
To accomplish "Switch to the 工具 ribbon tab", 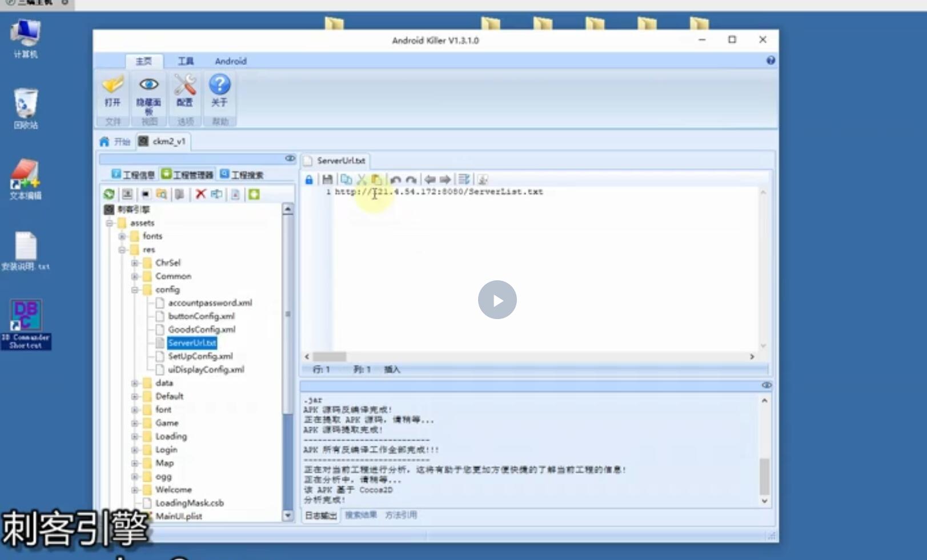I will coord(186,61).
